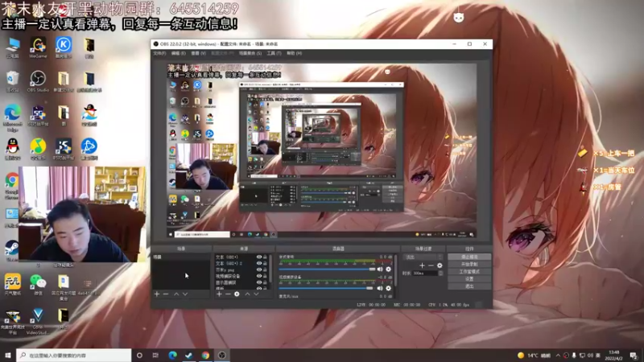Open the blue K music player icon
The image size is (644, 362).
pos(64,47)
